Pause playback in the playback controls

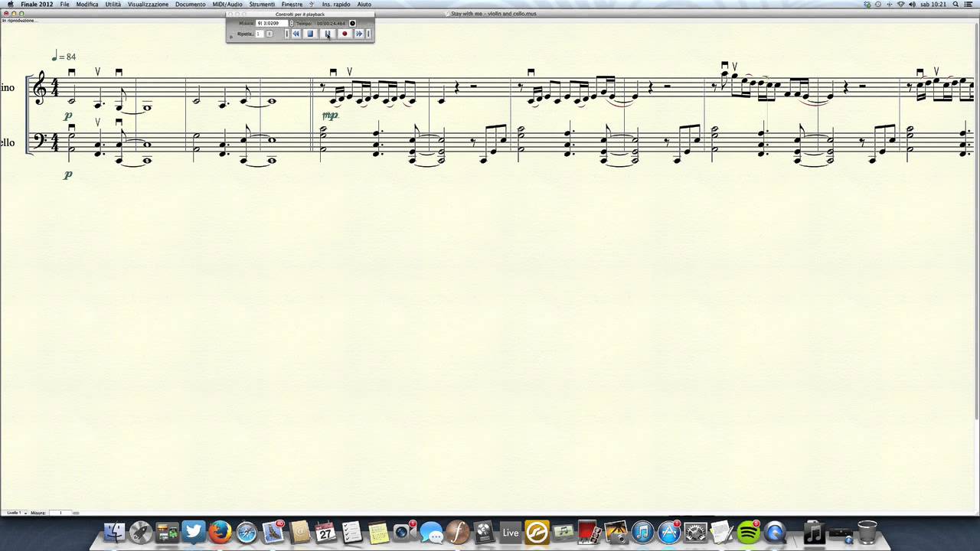coord(328,34)
